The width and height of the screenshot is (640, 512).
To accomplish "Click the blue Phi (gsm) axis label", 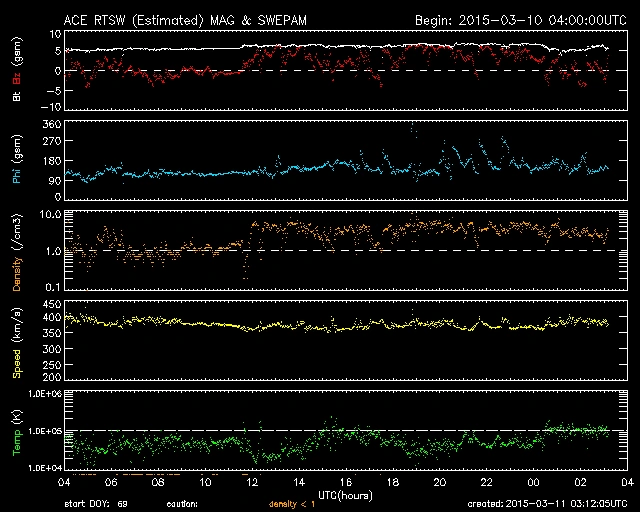I will (x=15, y=162).
